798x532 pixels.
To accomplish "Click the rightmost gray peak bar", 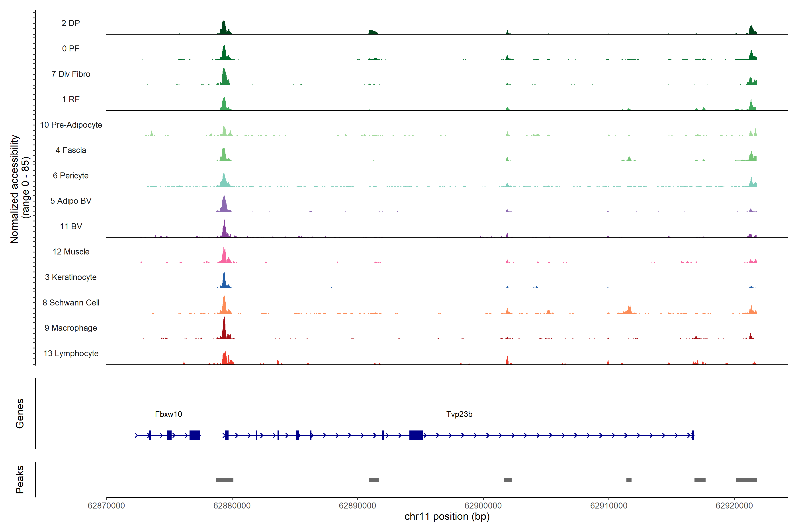I will [x=746, y=480].
